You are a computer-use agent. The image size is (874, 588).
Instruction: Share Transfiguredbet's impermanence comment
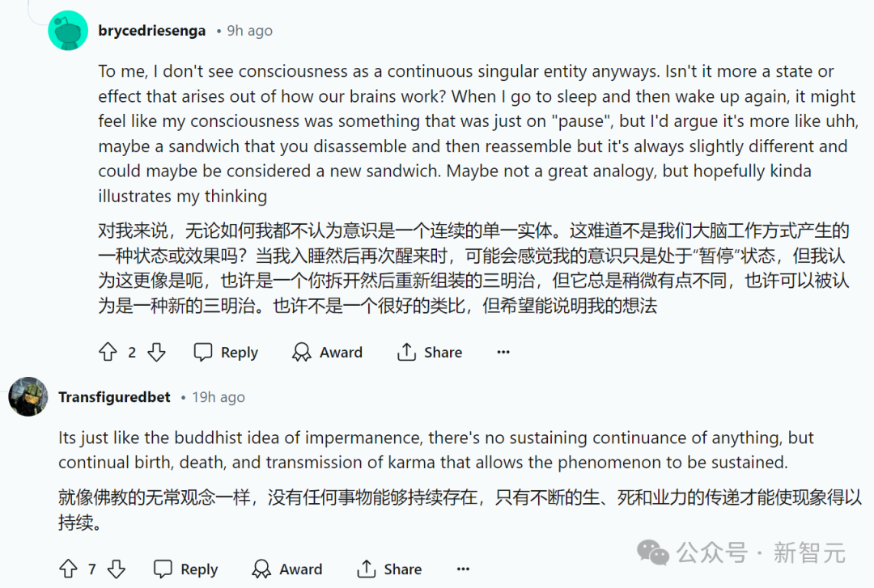(x=389, y=569)
